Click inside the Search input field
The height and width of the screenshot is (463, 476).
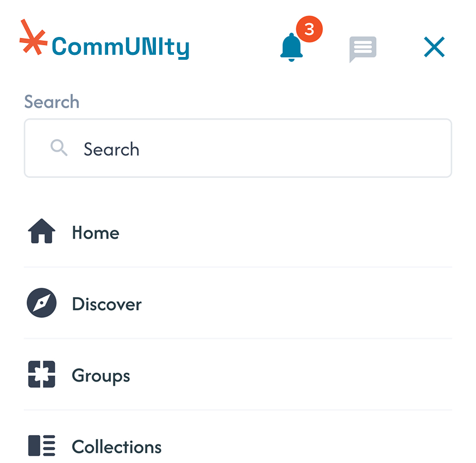coord(237,148)
